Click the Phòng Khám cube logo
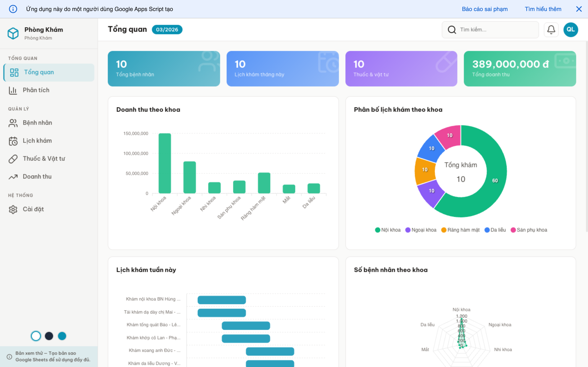Viewport: 588px width, 367px height. point(13,33)
